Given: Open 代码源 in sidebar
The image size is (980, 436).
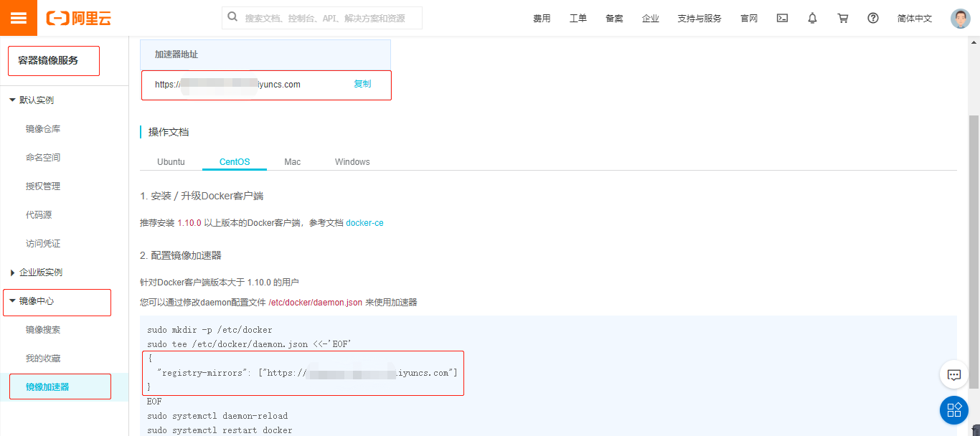Looking at the screenshot, I should (x=39, y=215).
